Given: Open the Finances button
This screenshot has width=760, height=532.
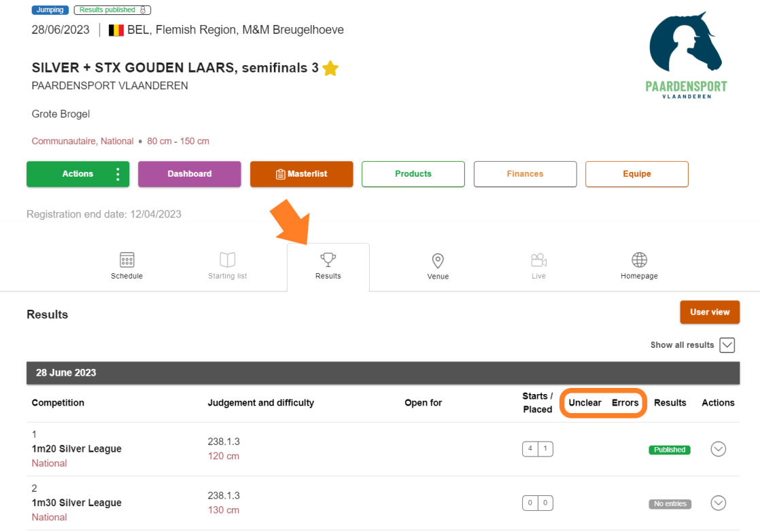Looking at the screenshot, I should coord(525,174).
